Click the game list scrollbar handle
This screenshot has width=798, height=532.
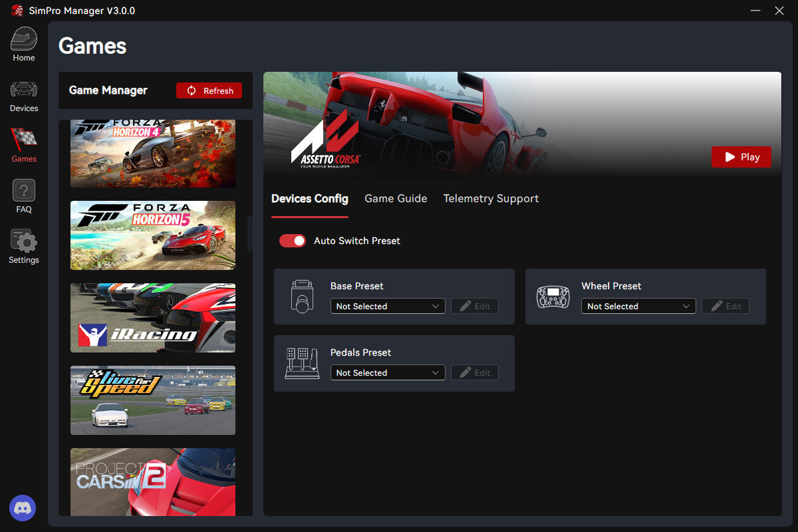tap(250, 234)
